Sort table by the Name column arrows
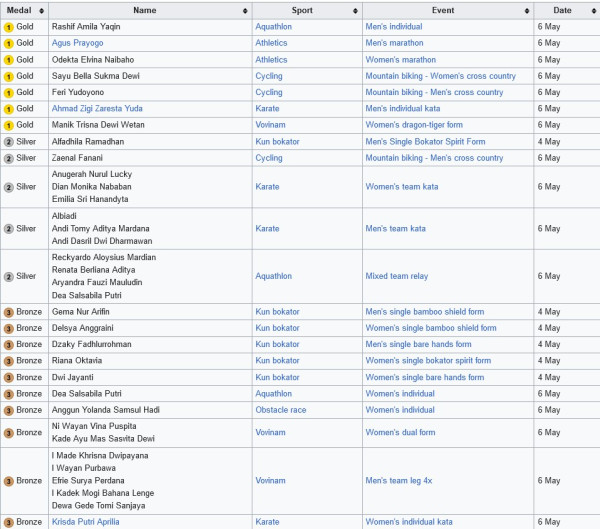 pyautogui.click(x=245, y=11)
